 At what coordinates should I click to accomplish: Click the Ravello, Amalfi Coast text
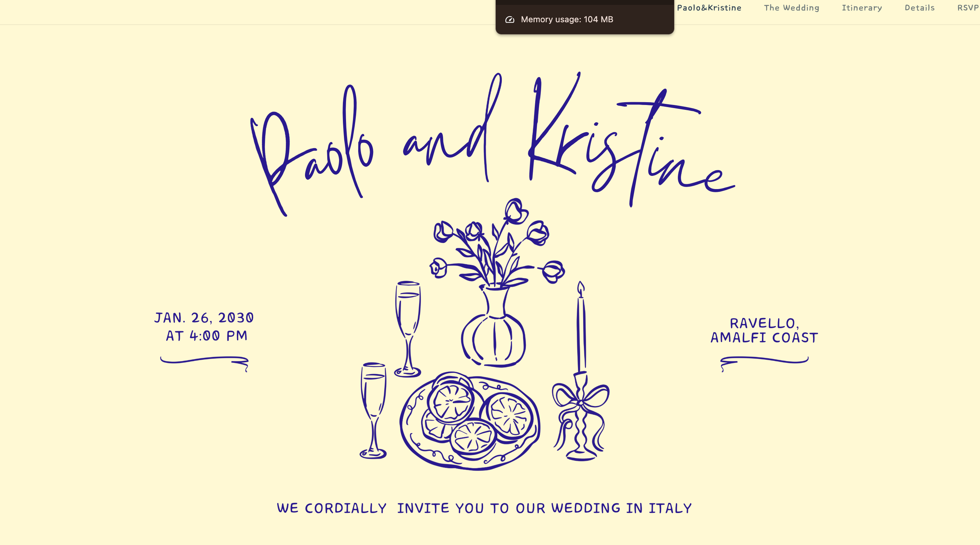pyautogui.click(x=764, y=331)
